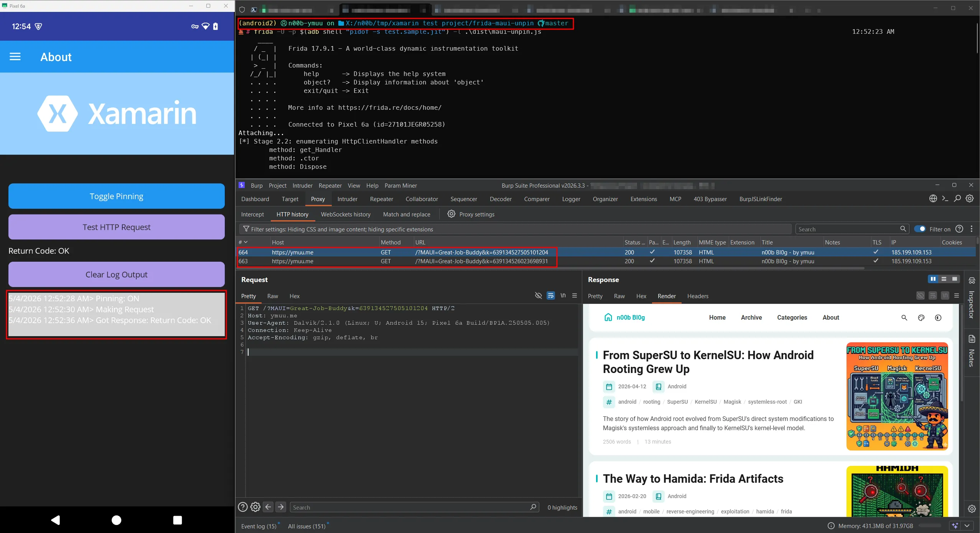Select the Headers tab in Response pane
The width and height of the screenshot is (980, 533).
[698, 296]
